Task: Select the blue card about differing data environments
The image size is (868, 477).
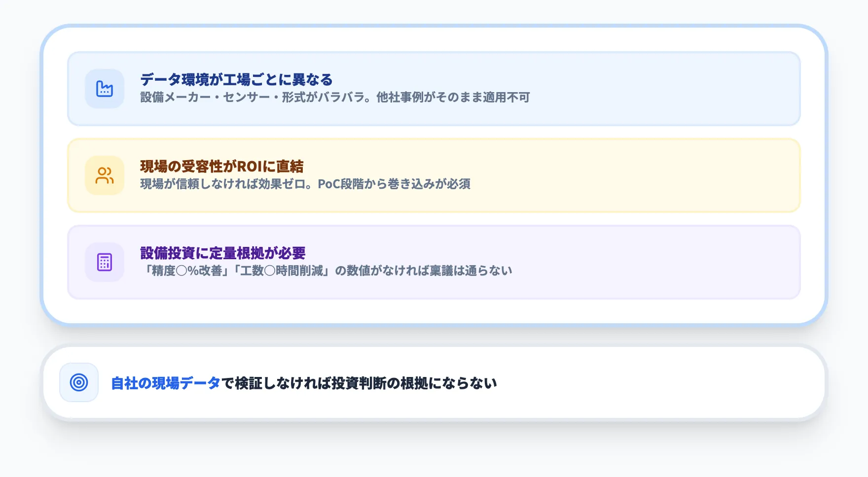Action: (434, 89)
